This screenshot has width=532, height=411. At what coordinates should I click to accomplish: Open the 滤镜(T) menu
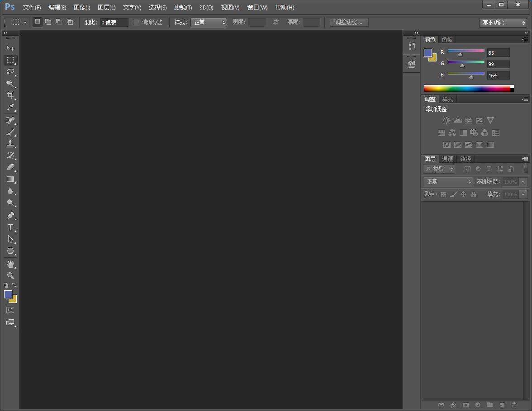point(183,7)
